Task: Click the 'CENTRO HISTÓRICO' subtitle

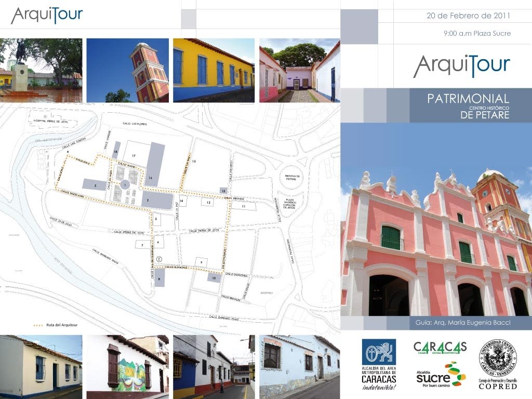Action: (x=489, y=108)
